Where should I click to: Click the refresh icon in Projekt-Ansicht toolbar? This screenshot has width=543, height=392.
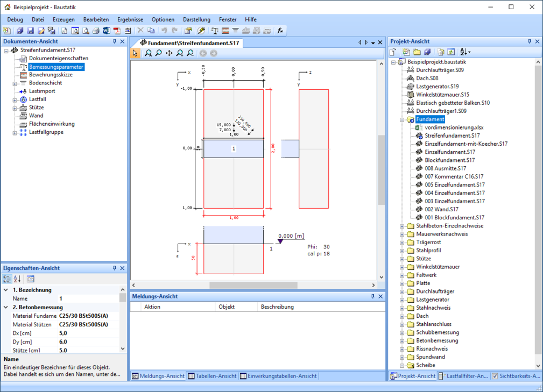(450, 52)
